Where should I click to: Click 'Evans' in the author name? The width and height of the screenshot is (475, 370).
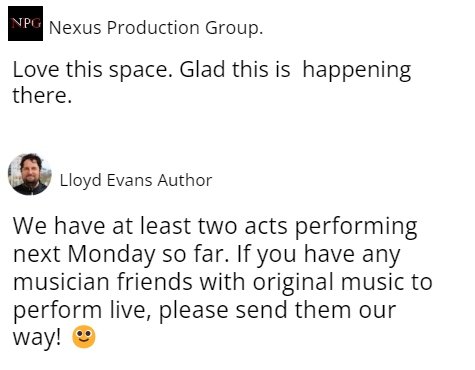(130, 180)
